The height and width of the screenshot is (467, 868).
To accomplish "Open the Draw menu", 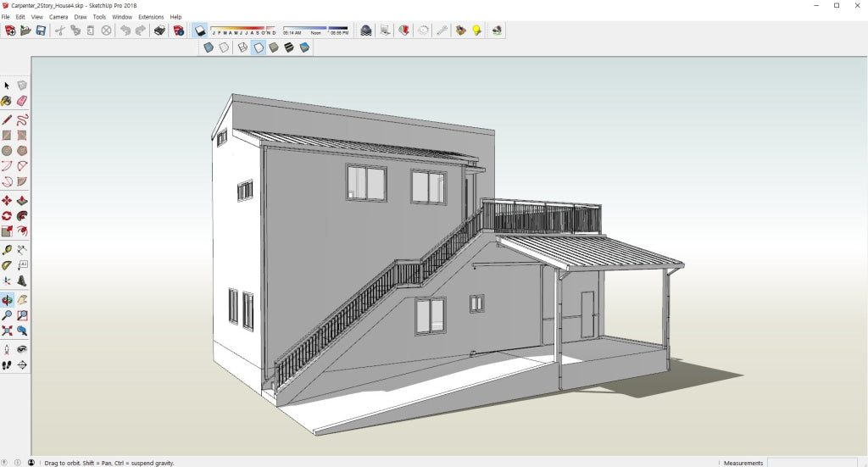I will 81,17.
